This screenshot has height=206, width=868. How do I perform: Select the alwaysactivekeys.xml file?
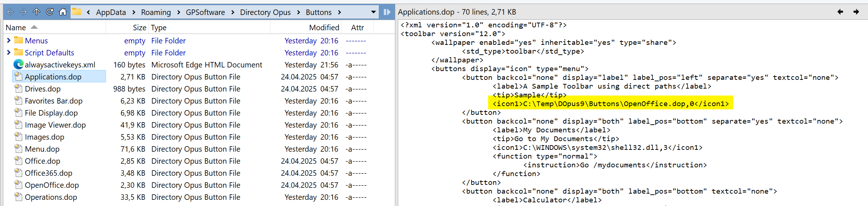pos(60,65)
